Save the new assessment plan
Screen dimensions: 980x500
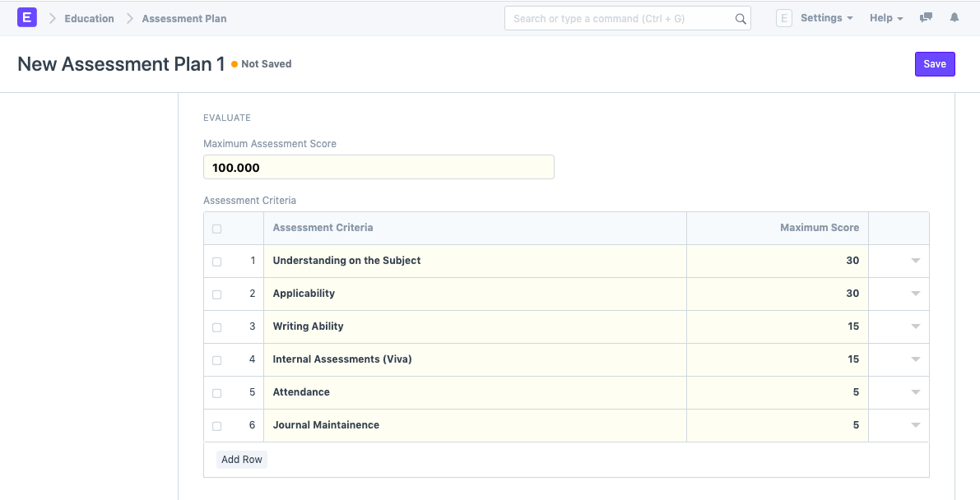point(935,63)
